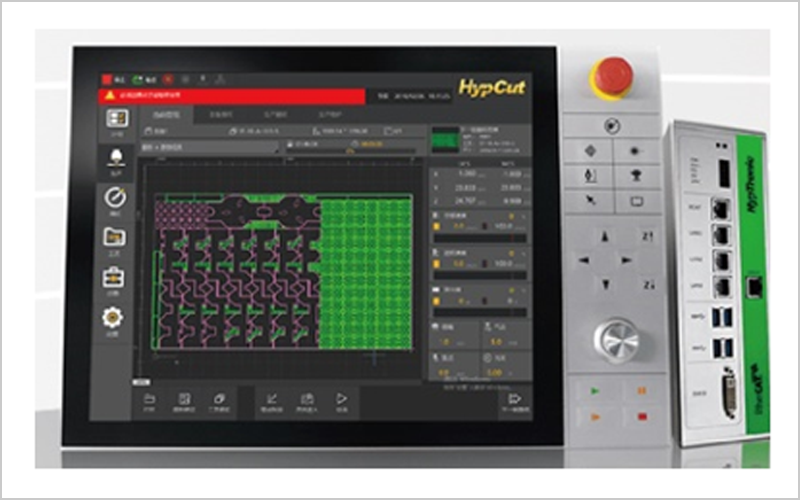Click the red stop square icon
800x500 pixels.
click(107, 80)
